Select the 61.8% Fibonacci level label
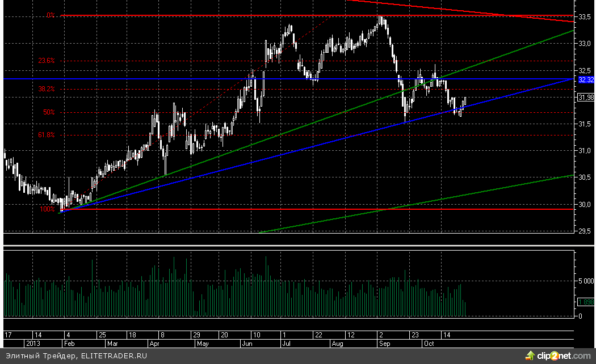This screenshot has height=364, width=596. 47,135
